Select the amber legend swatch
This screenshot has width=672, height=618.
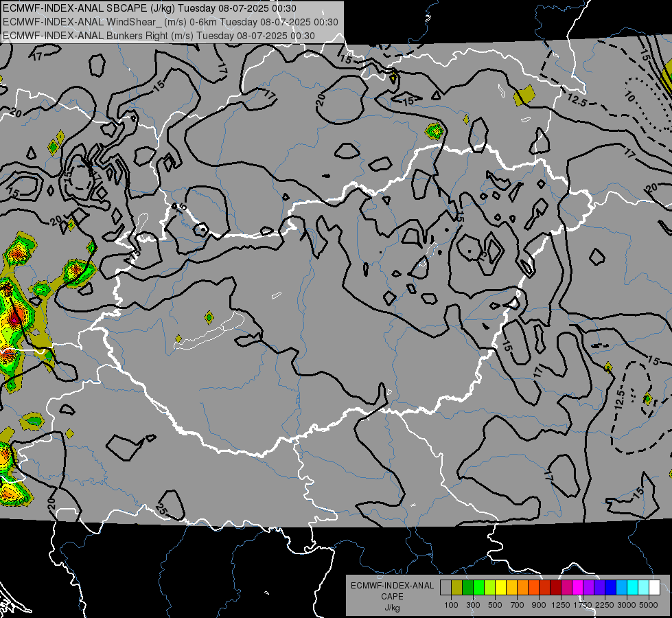click(511, 588)
